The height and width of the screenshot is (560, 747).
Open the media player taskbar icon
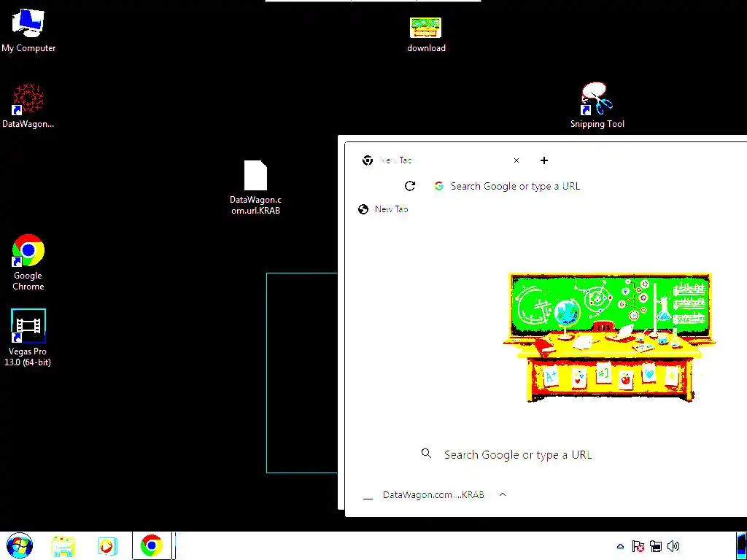pyautogui.click(x=107, y=546)
